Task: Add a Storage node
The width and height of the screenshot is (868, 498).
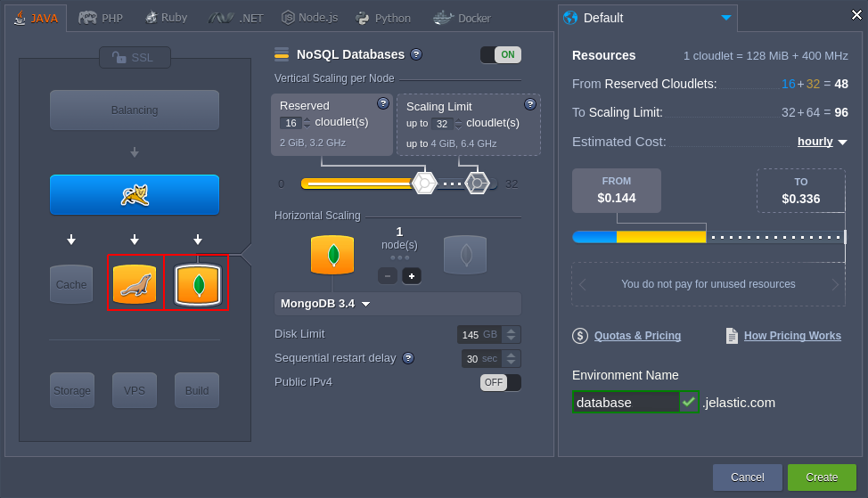Action: [72, 391]
